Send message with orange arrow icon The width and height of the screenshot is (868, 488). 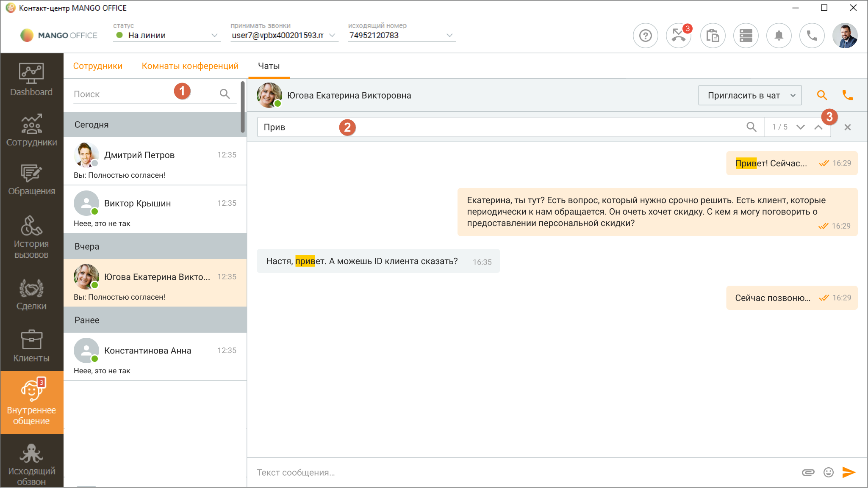849,472
